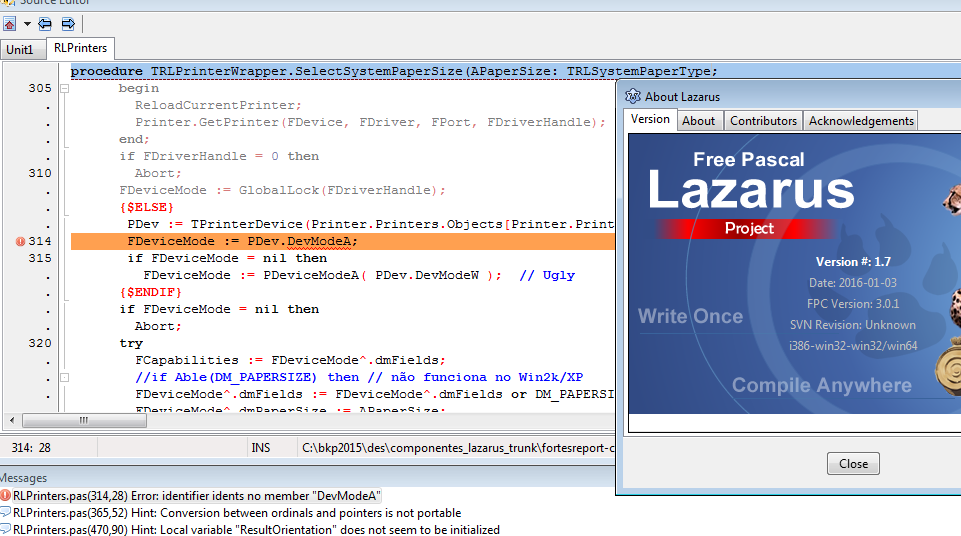
Task: Jump back in source editor history
Action: (x=45, y=24)
